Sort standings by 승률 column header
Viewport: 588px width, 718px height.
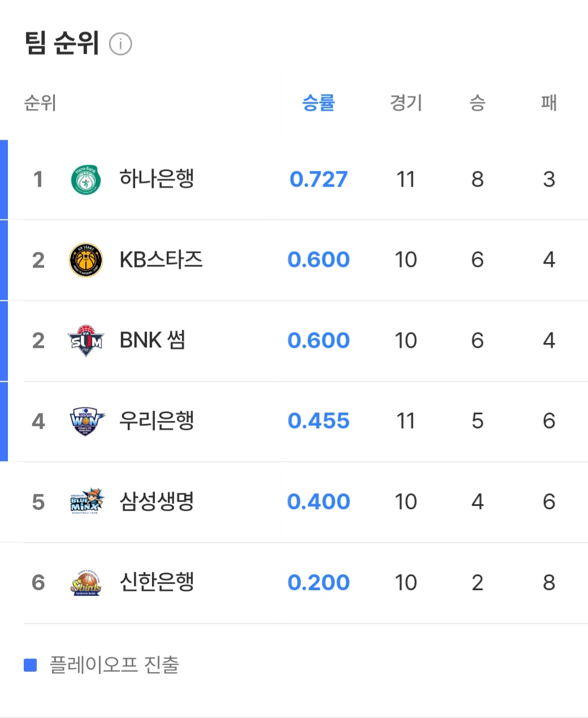pyautogui.click(x=318, y=103)
